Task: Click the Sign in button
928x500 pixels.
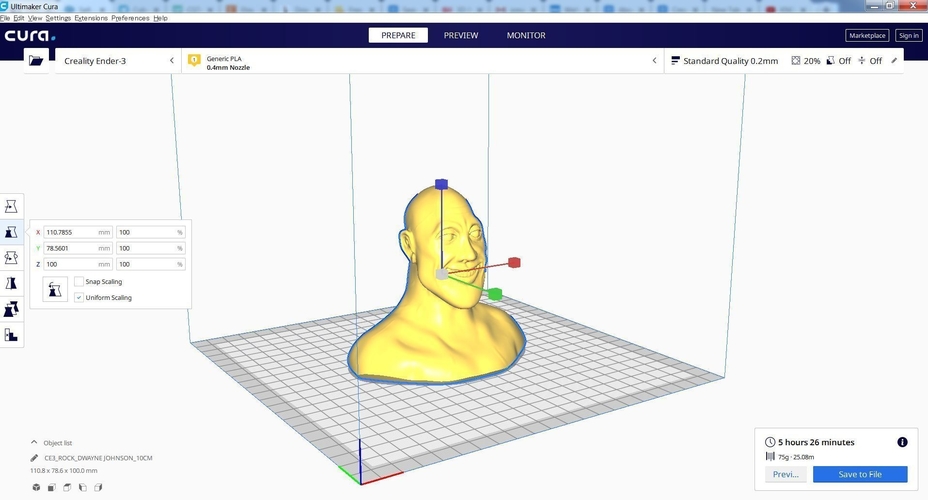Action: (x=908, y=36)
